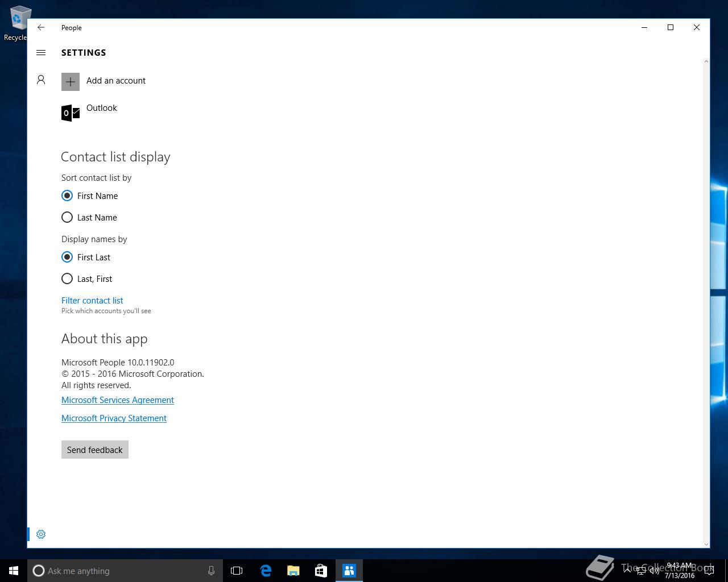Open Filter contact list link

(92, 300)
